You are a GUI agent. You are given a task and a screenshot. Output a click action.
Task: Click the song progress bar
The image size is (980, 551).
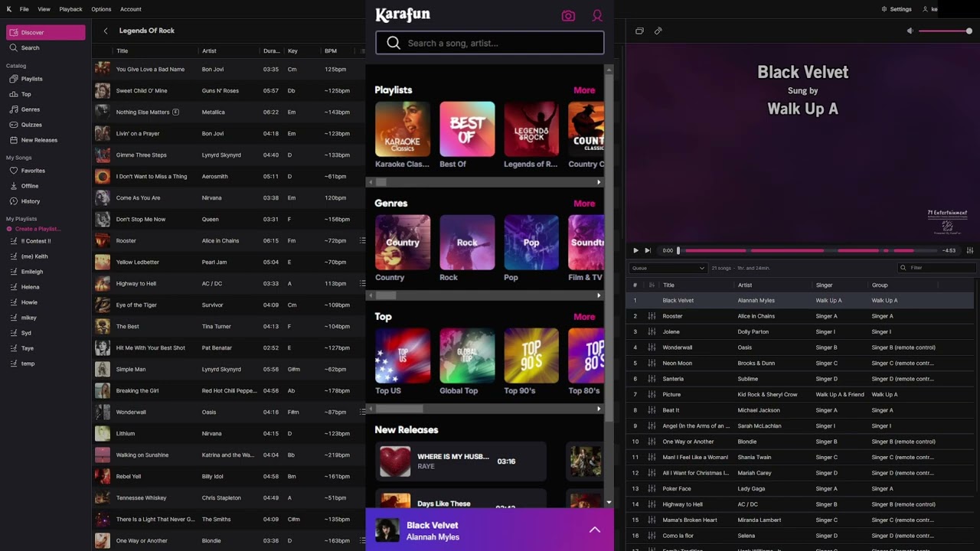[808, 250]
